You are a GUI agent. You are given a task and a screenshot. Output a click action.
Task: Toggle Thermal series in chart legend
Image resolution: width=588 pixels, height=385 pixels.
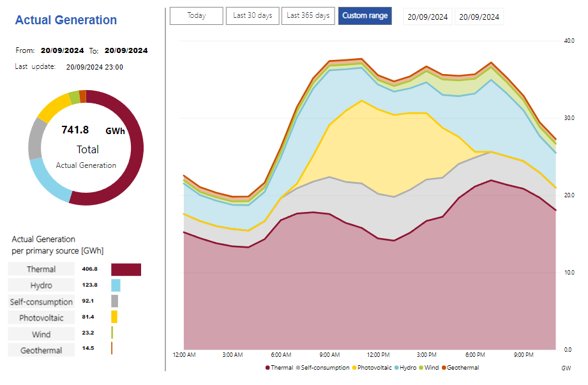coord(282,368)
